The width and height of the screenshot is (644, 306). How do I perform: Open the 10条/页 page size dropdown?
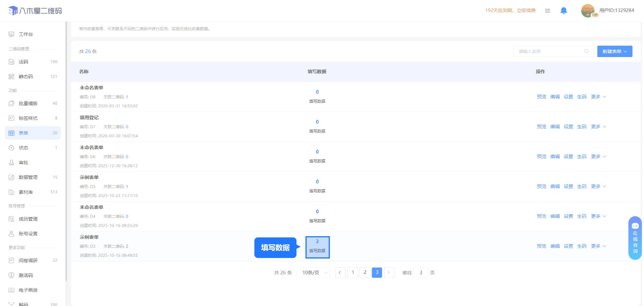coord(313,273)
